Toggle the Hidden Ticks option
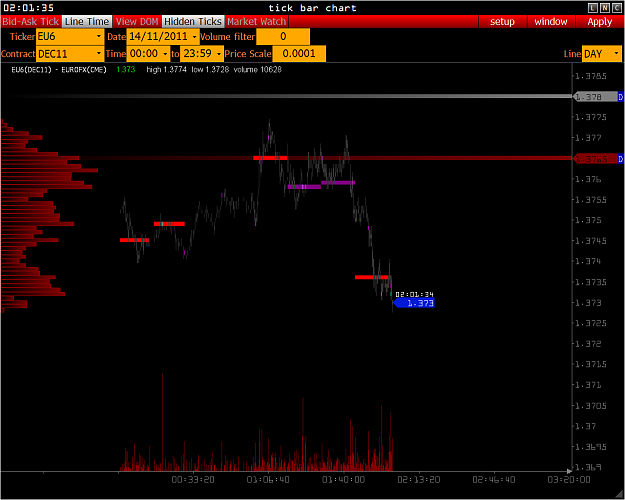 tap(193, 22)
